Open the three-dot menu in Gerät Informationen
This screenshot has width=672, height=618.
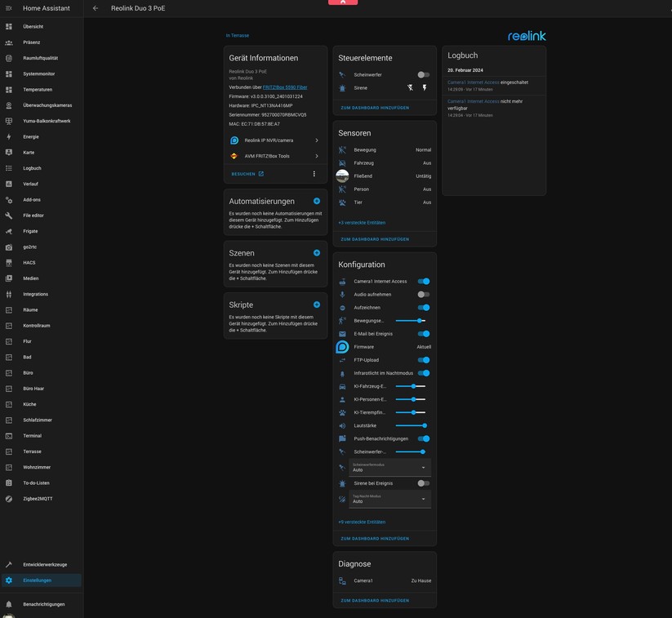click(314, 174)
